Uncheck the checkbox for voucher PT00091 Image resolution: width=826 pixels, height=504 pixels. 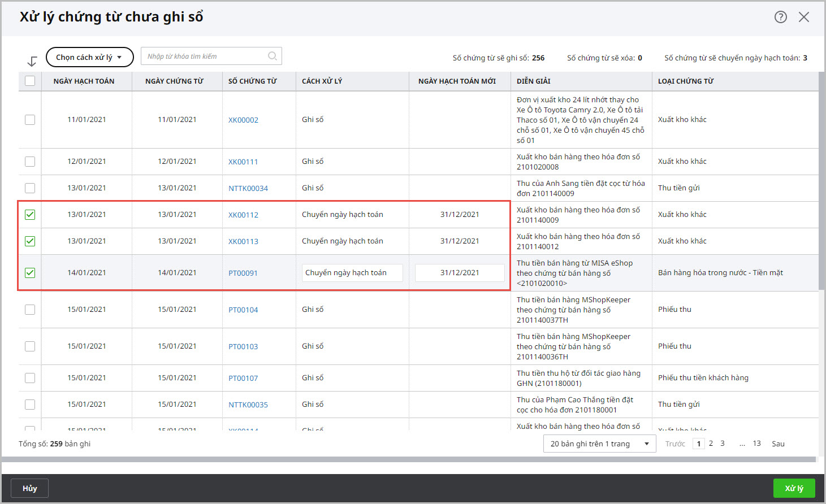click(x=30, y=273)
